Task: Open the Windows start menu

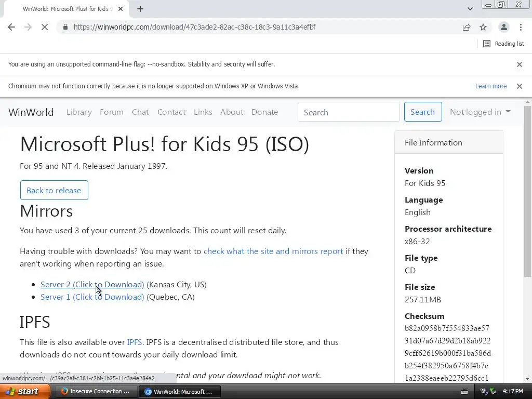Action: click(24, 392)
